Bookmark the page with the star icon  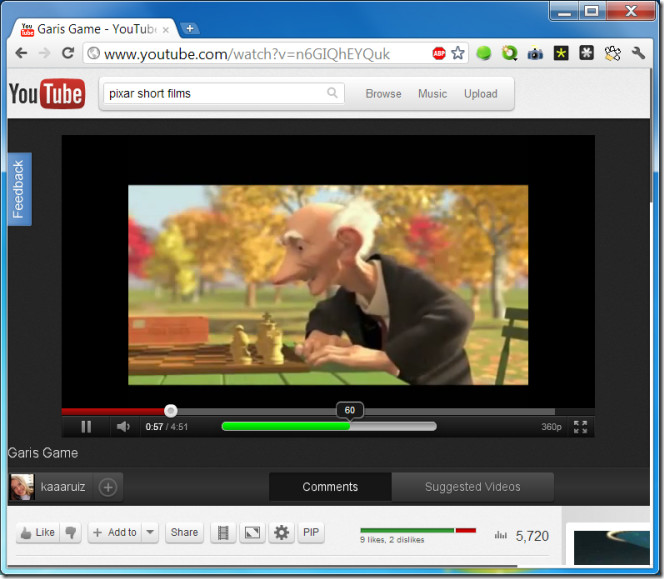[x=458, y=53]
